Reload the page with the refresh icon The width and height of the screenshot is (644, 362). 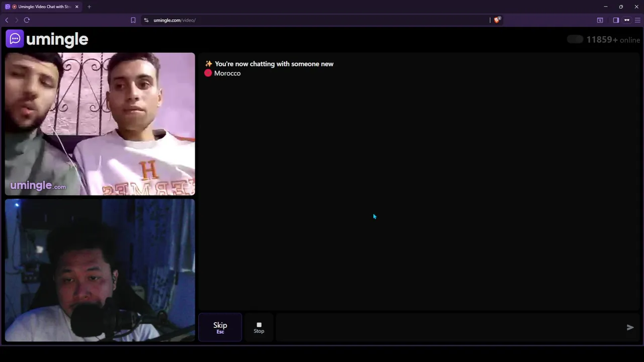pyautogui.click(x=27, y=20)
